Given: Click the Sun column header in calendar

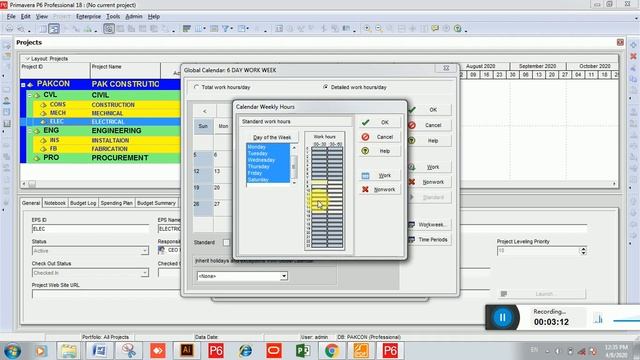Looking at the screenshot, I should coord(203,127).
